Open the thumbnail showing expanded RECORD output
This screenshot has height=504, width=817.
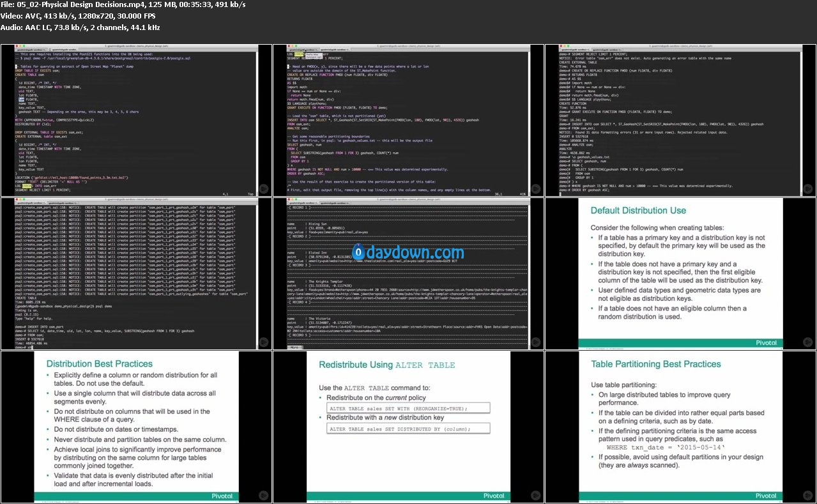pos(408,273)
